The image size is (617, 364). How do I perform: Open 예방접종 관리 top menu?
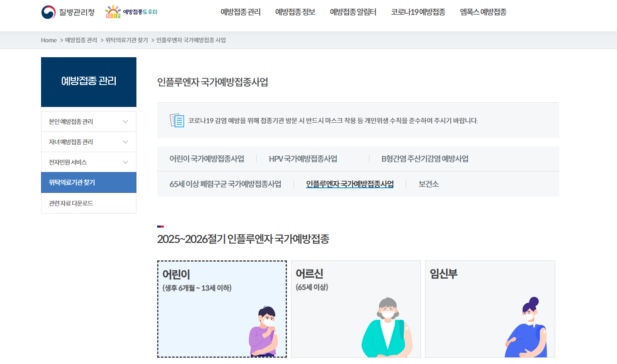240,12
